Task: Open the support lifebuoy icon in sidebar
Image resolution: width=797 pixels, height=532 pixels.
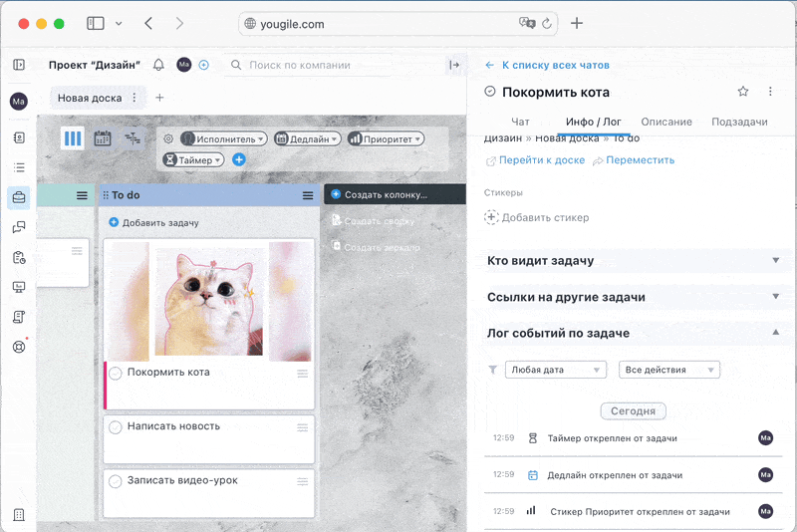Action: (19, 347)
